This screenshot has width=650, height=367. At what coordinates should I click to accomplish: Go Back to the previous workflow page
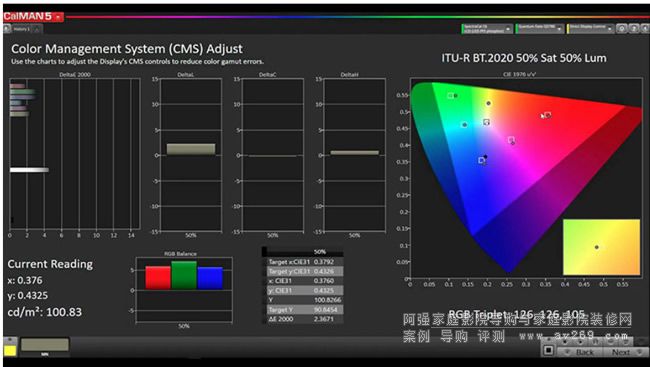581,352
